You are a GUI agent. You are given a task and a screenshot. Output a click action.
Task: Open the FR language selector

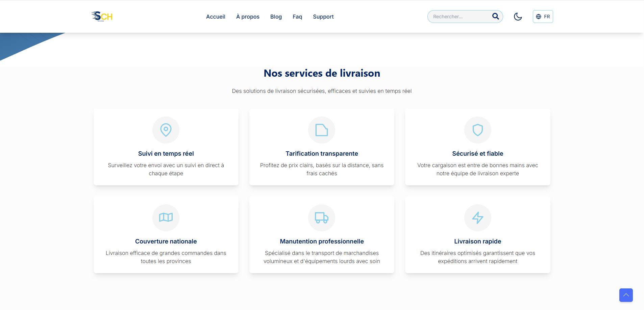(x=543, y=17)
